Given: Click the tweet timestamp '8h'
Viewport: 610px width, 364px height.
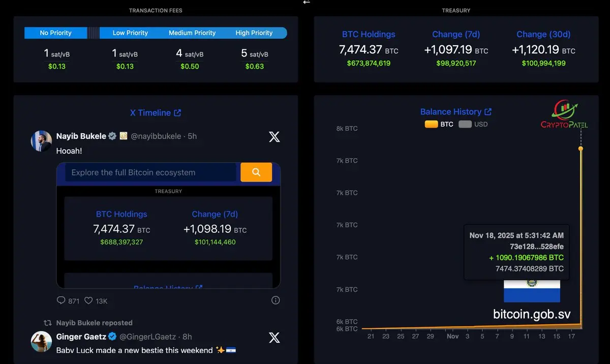Looking at the screenshot, I should [x=187, y=337].
